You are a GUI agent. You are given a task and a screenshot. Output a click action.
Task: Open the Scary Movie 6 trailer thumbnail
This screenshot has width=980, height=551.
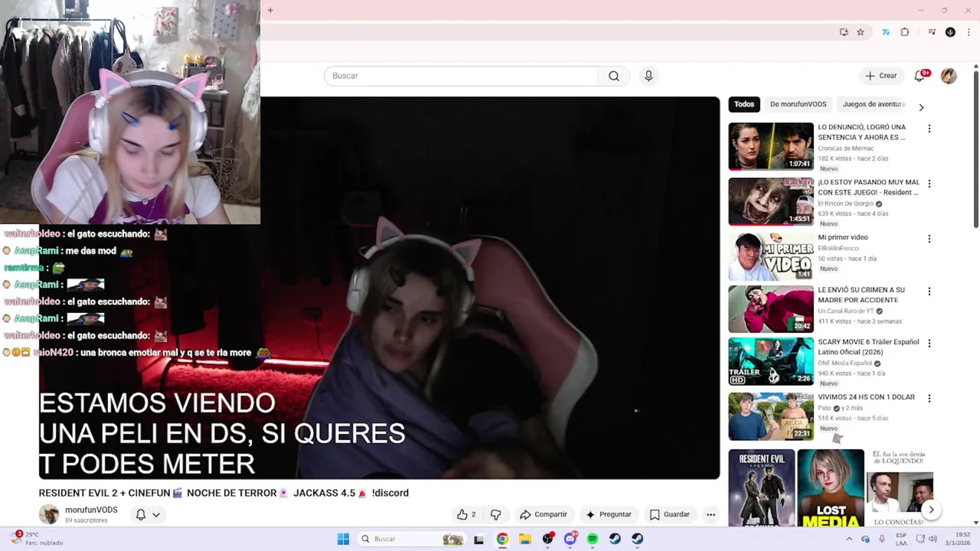click(x=771, y=361)
